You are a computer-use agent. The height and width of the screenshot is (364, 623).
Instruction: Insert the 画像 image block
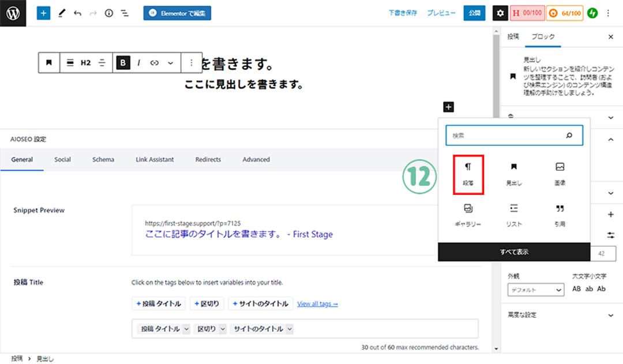[560, 174]
